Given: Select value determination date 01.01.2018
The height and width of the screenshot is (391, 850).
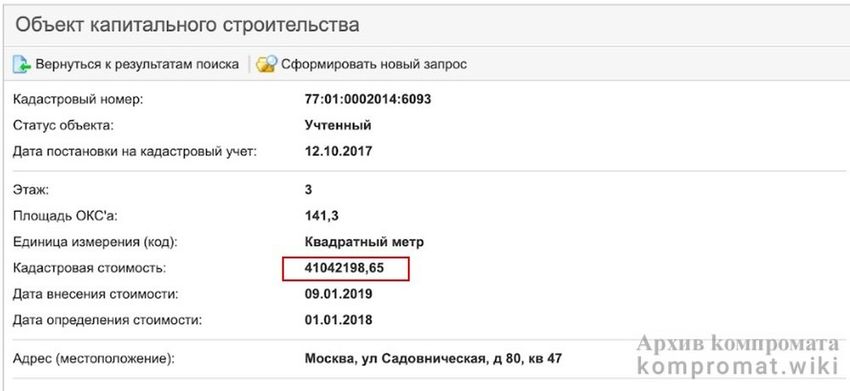Looking at the screenshot, I should coord(338,319).
